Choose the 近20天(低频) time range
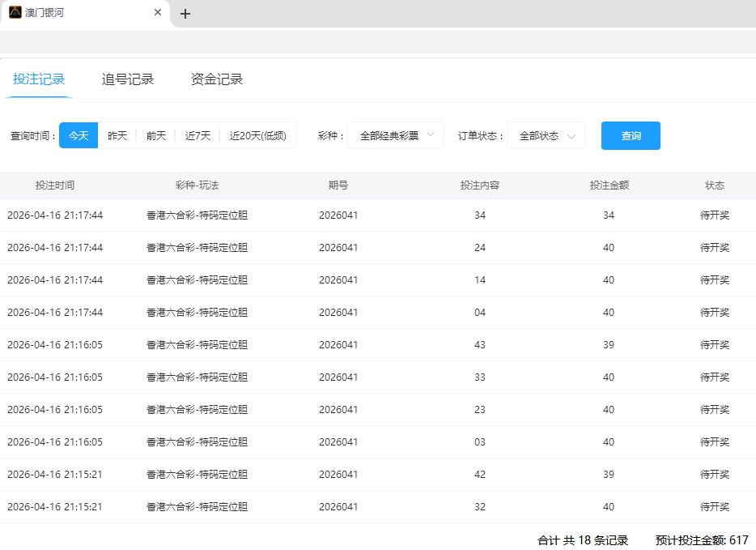The height and width of the screenshot is (550, 756). click(257, 136)
